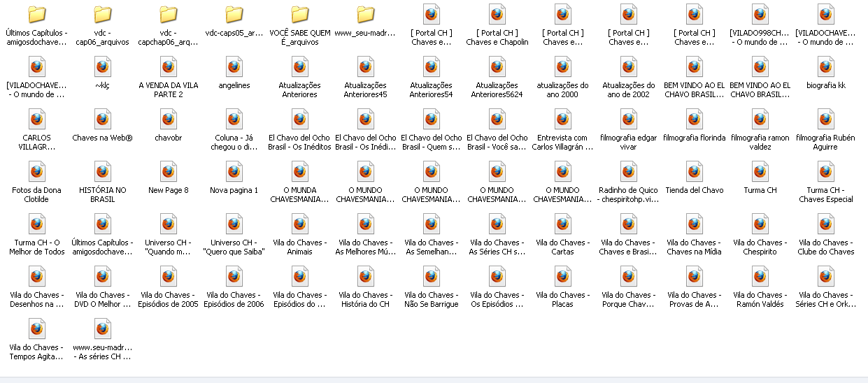Click the file name 'Atualizações Anteriores54'

click(431, 90)
